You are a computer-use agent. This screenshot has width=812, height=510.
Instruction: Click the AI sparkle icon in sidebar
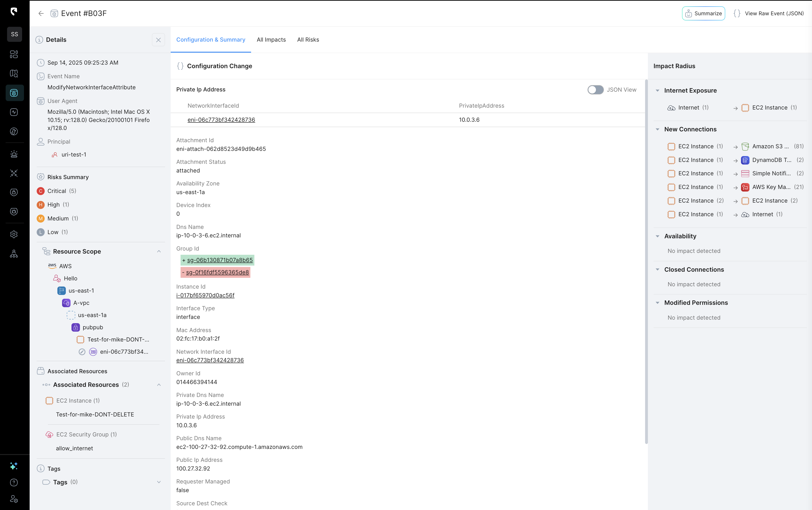point(14,466)
